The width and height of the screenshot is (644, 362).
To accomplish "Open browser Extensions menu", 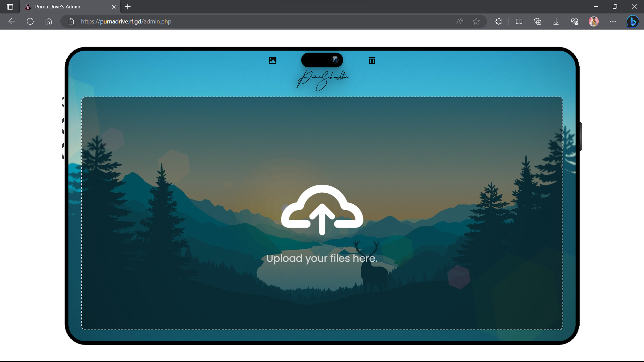I will [x=498, y=21].
